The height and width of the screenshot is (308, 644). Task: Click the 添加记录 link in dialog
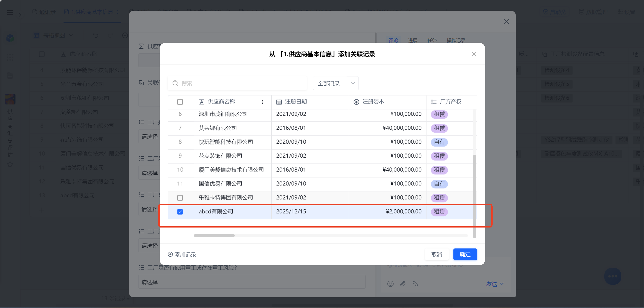(x=182, y=255)
